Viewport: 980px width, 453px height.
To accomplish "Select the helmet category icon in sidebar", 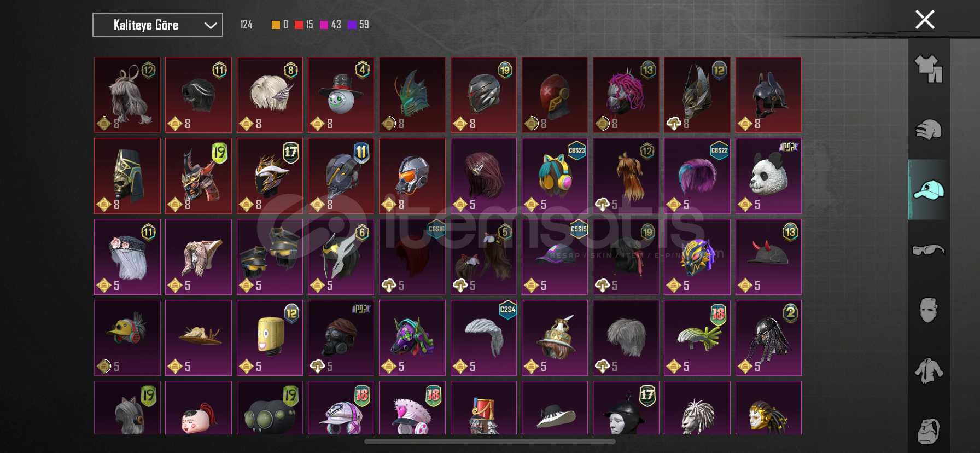I will [x=928, y=130].
